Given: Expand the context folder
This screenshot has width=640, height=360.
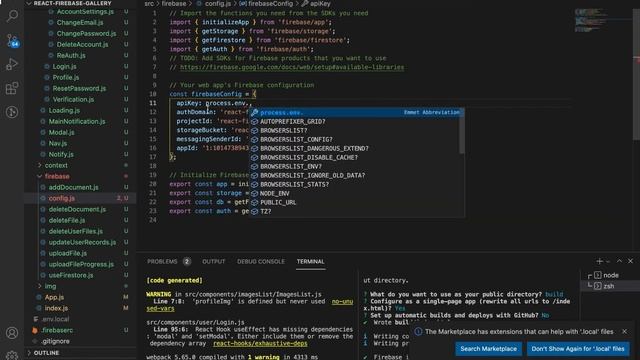Looking at the screenshot, I should click(x=56, y=165).
